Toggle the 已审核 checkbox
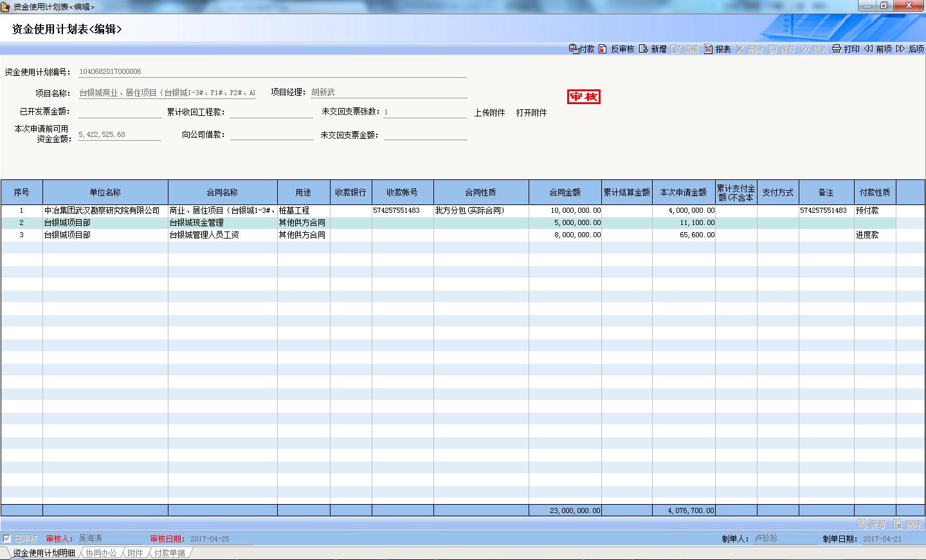The height and width of the screenshot is (560, 926). (7, 539)
